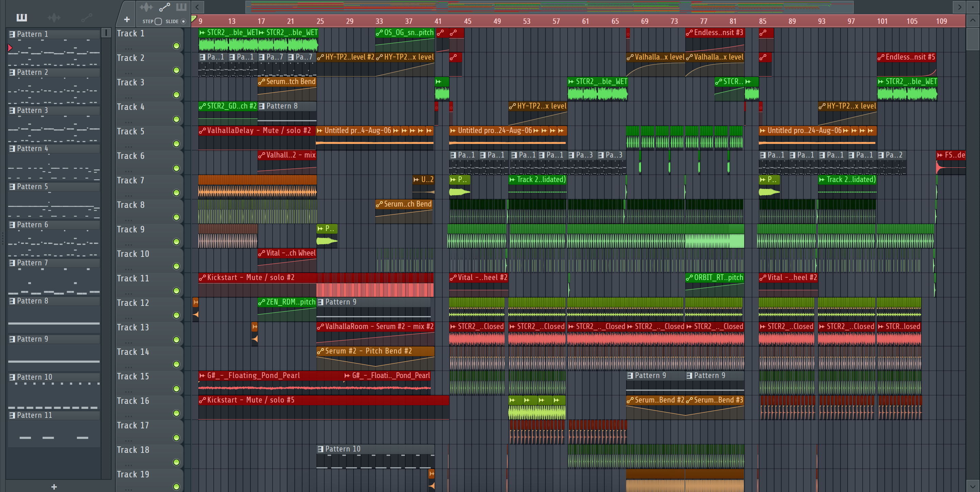This screenshot has width=980, height=492.
Task: Click the audio icon of the G#_-_Floating_Pond_Pearl clip
Action: click(x=202, y=376)
